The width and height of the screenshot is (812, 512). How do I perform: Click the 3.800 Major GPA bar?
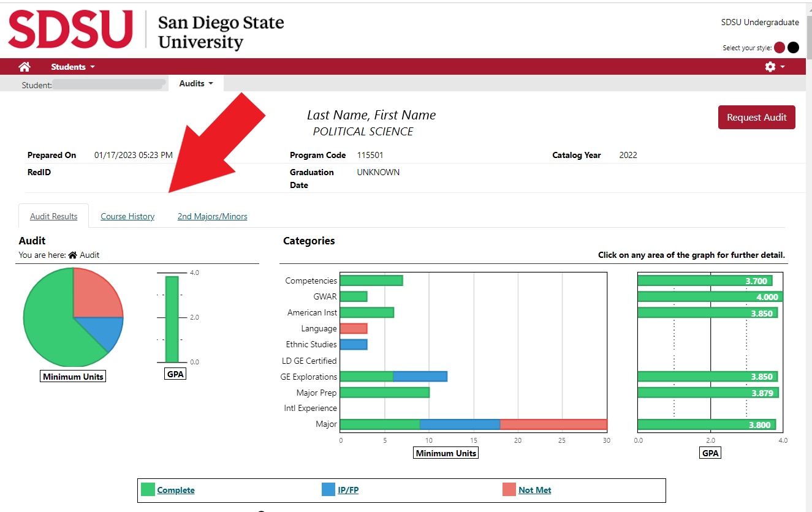[707, 424]
